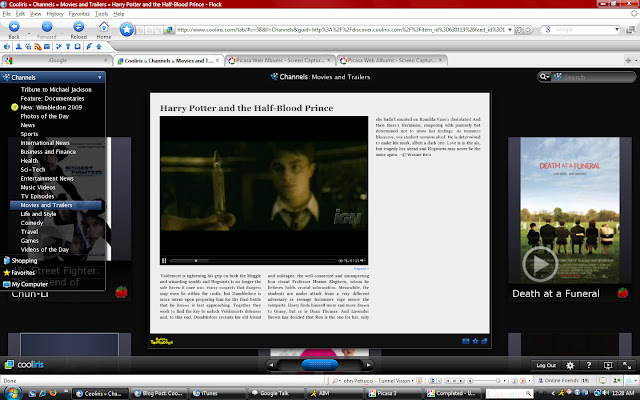Open the File menu
Viewport: 640px width, 400px height.
coord(7,14)
